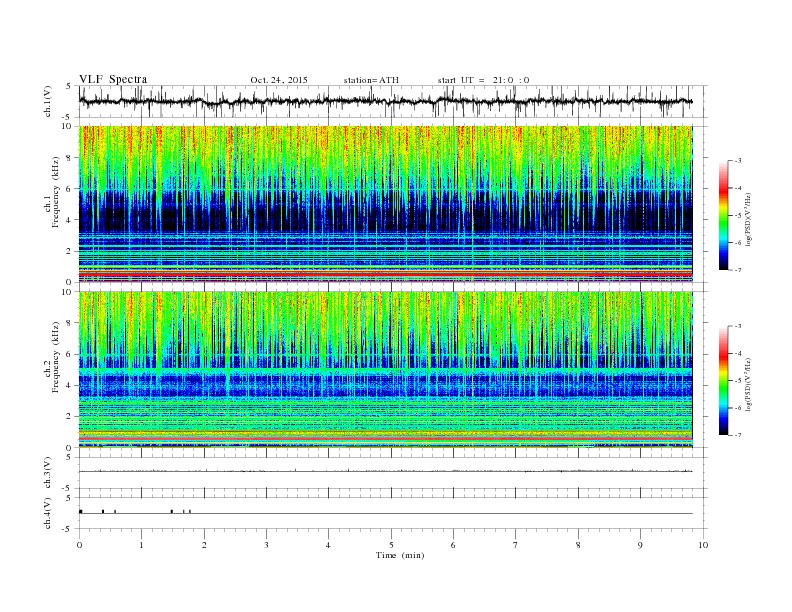Click the x-axis tick label "4"
792x612 pixels.
(328, 545)
